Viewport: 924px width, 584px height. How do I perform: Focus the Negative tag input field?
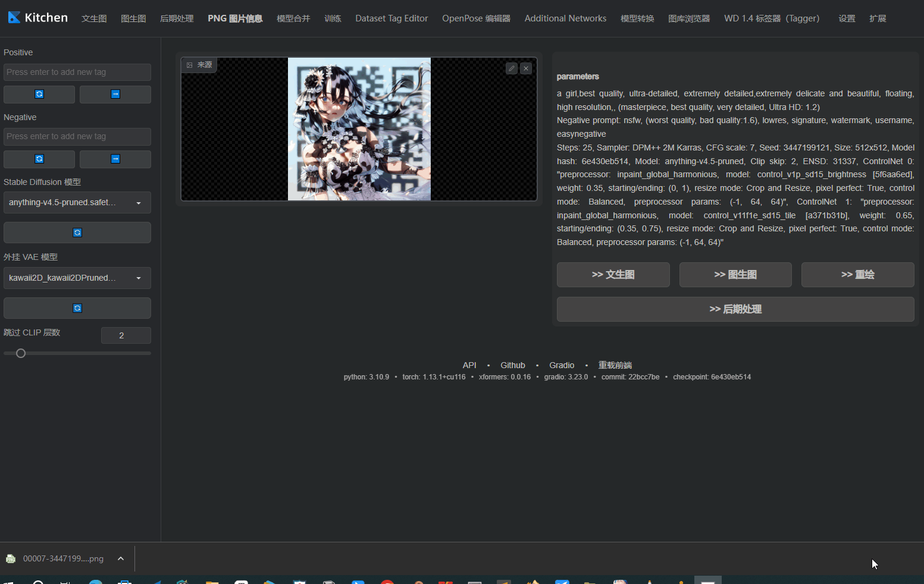77,137
